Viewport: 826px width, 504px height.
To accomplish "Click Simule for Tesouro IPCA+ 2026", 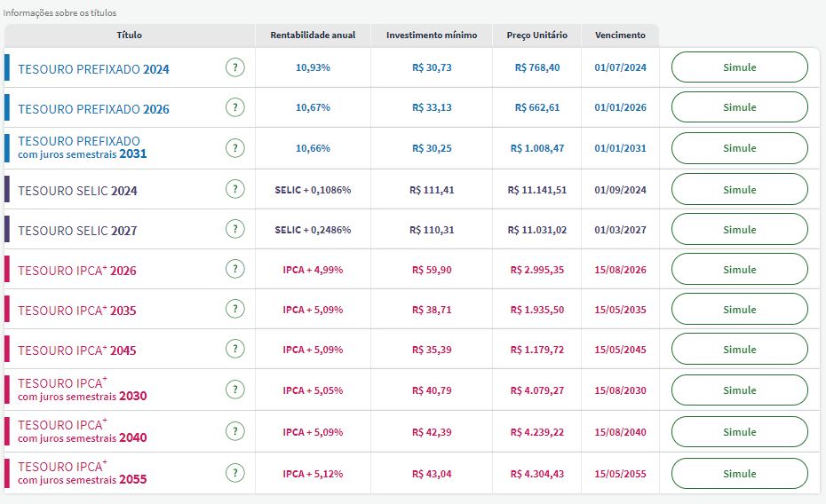I will [740, 270].
